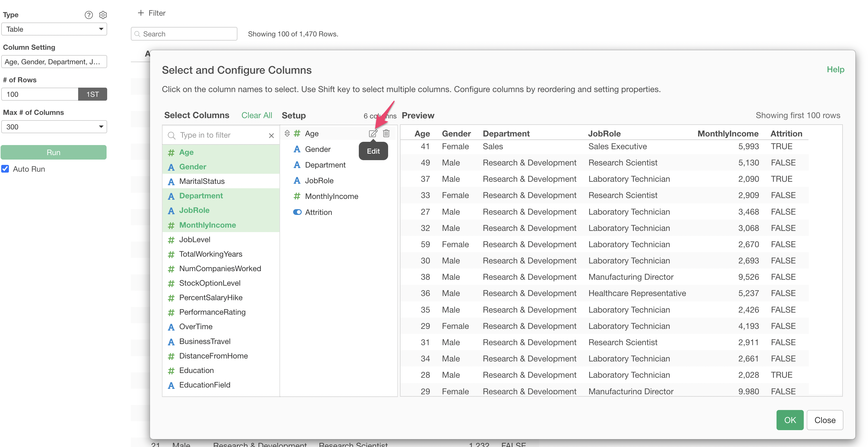The height and width of the screenshot is (447, 868).
Task: Select the Department item in Setup list
Action: [325, 165]
